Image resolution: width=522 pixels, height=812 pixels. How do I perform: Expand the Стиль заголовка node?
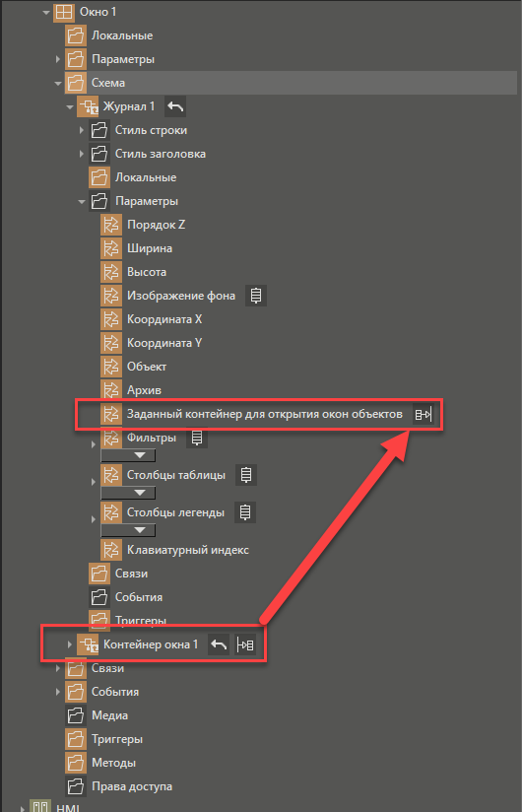coord(81,154)
